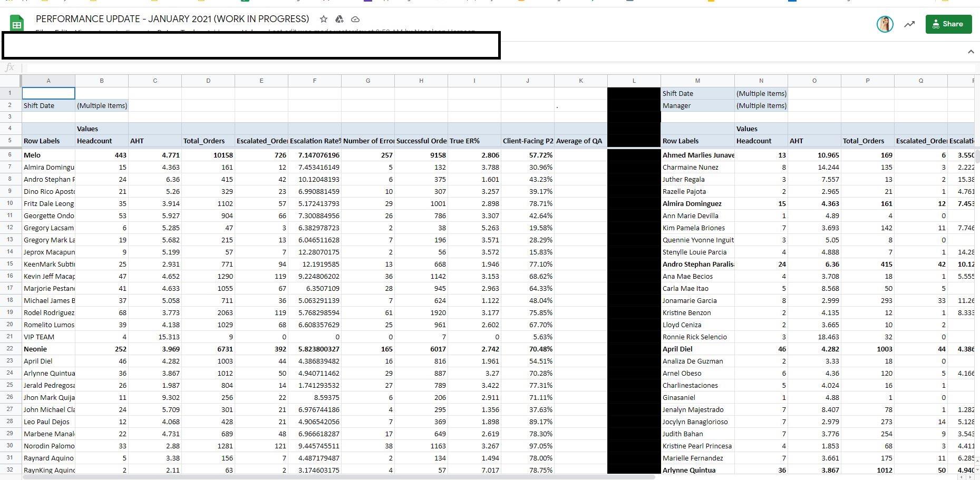Open the activity dashboard trend icon

tap(909, 24)
